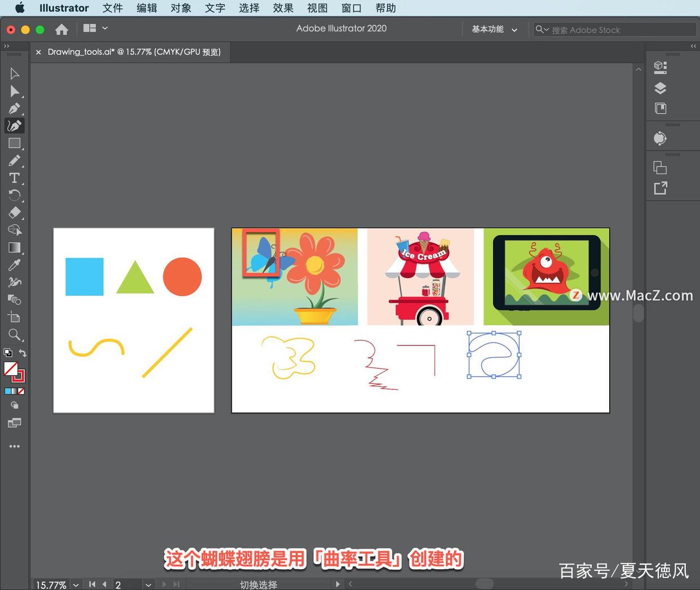The width and height of the screenshot is (700, 590).
Task: Open the Pathfinder panel icon
Action: (661, 168)
